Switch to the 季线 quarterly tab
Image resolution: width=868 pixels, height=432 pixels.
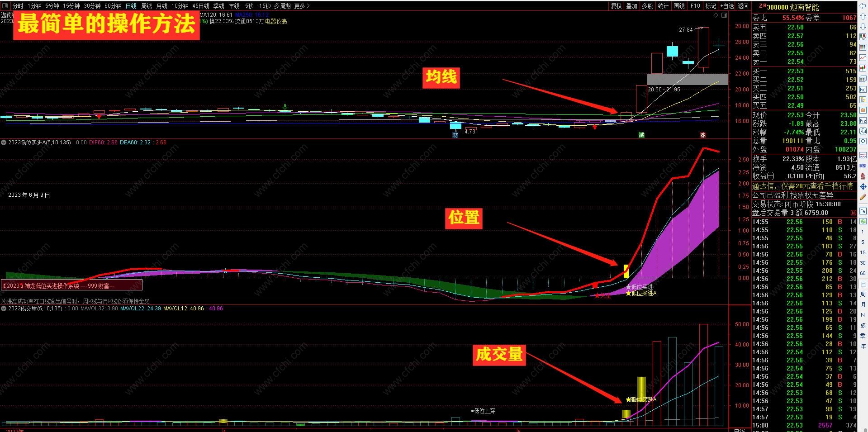(219, 6)
